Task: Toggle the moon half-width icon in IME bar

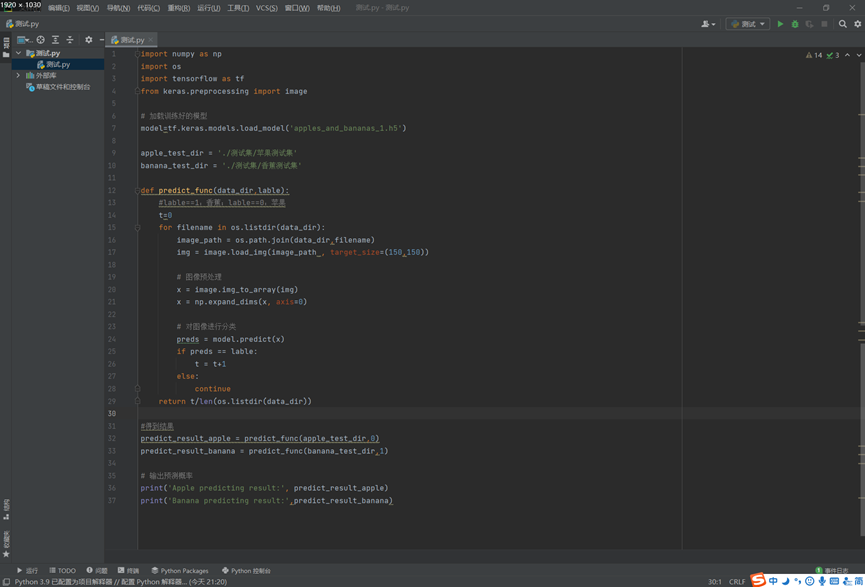Action: (785, 580)
